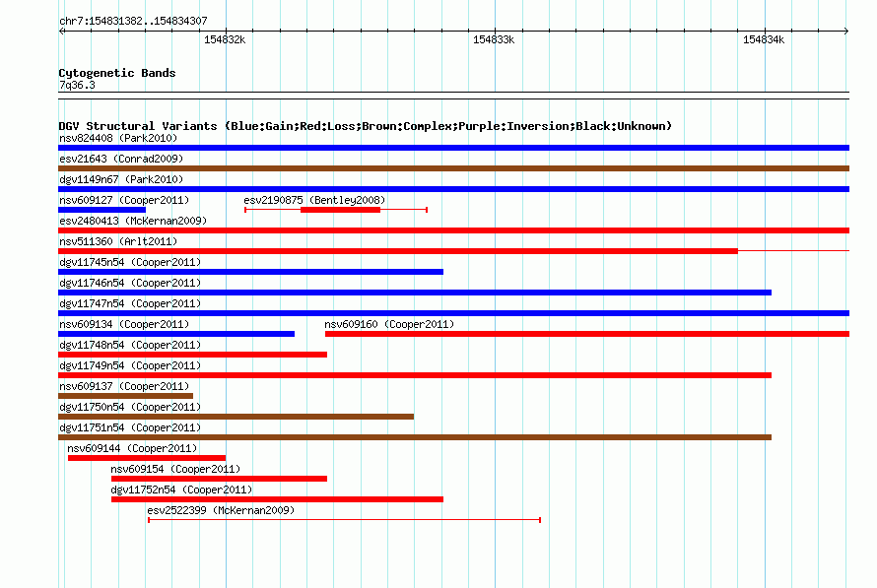Click the brown dgv11751n54 complex bar

pos(415,437)
